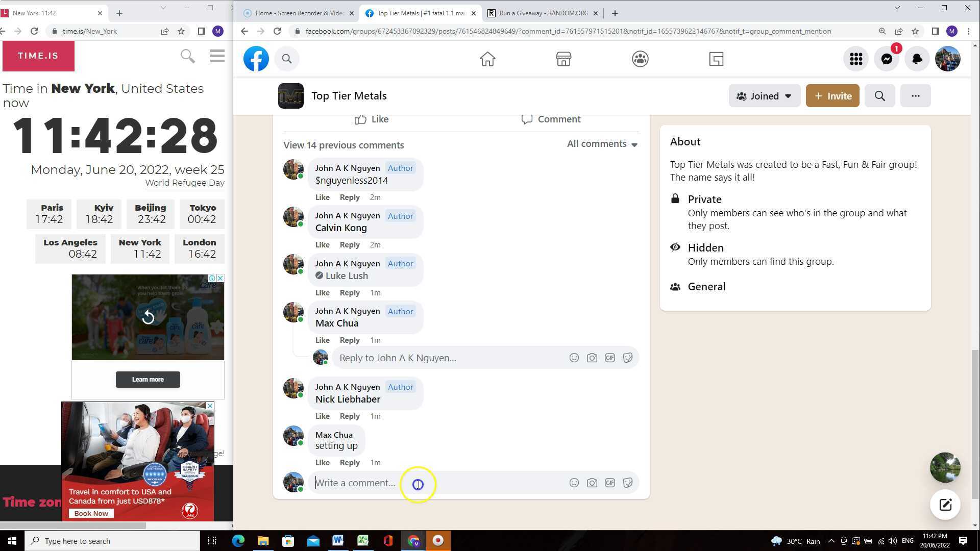Click Invite button
The width and height of the screenshot is (980, 551).
tap(832, 96)
